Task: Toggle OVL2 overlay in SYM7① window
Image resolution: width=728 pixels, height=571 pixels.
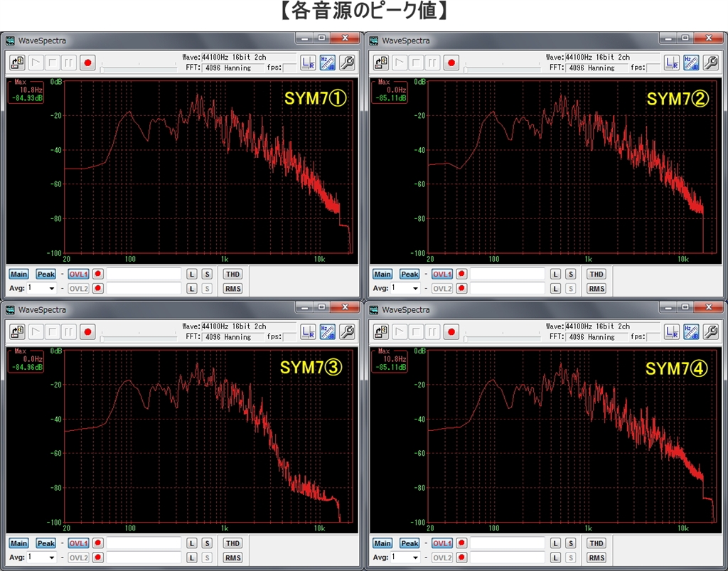Action: 78,289
